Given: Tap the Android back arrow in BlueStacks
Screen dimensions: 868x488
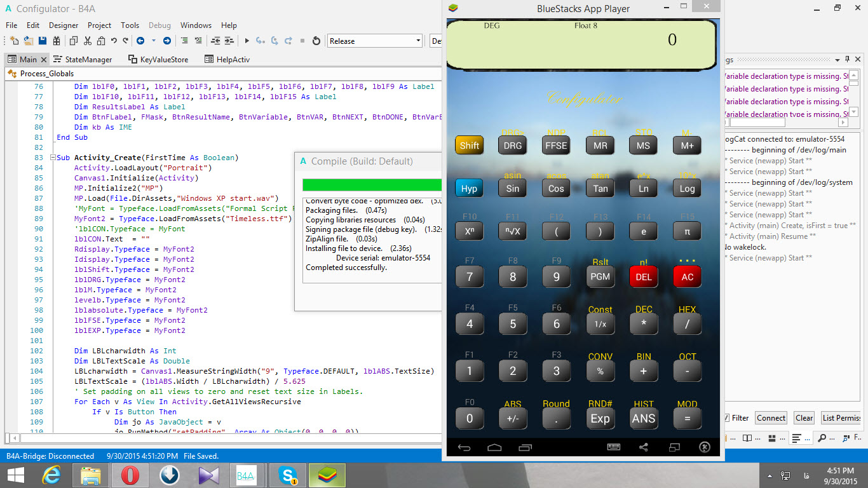Looking at the screenshot, I should coord(464,447).
